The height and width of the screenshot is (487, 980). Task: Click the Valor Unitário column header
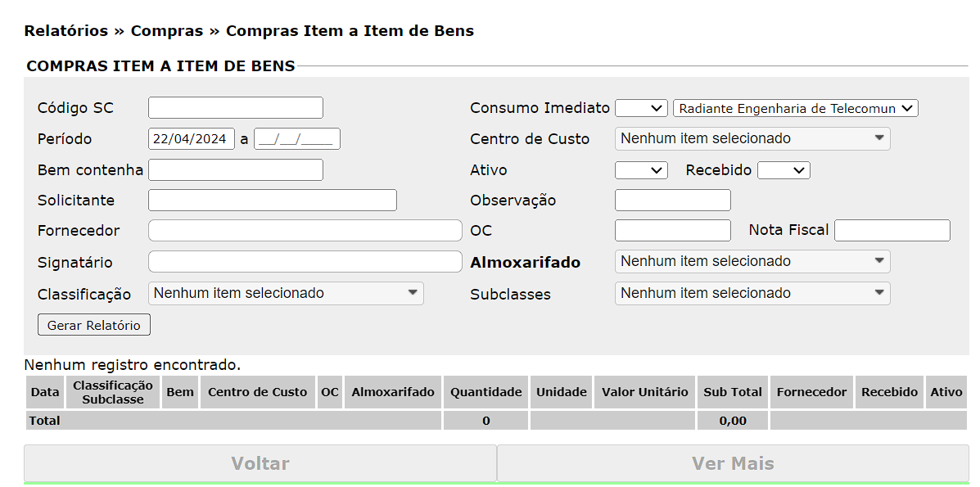point(644,392)
